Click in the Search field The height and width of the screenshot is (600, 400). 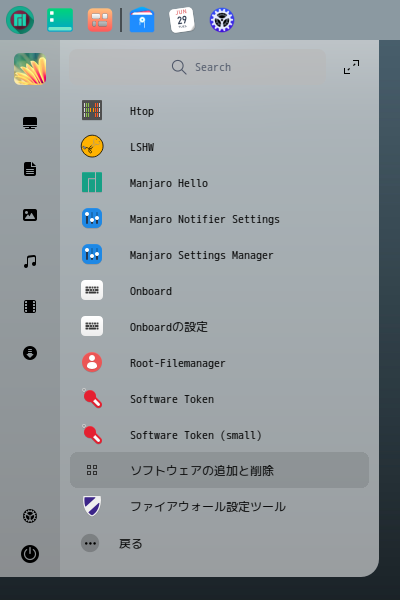tap(198, 67)
